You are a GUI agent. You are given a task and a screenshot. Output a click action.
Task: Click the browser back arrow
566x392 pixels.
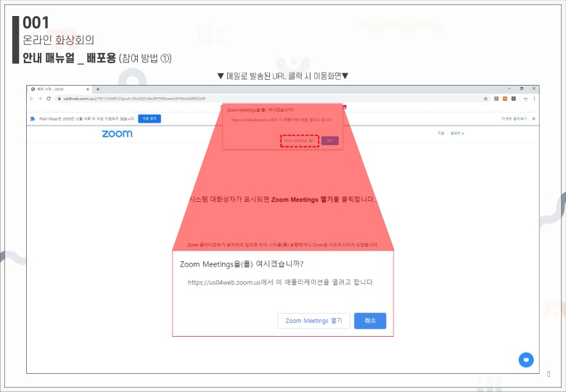click(x=32, y=98)
